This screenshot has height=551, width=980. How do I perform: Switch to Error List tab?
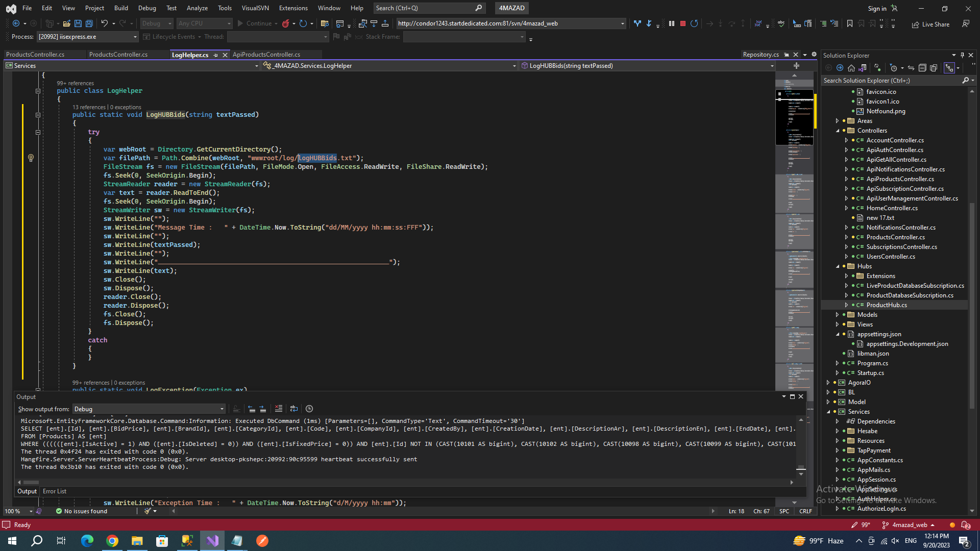(x=55, y=491)
